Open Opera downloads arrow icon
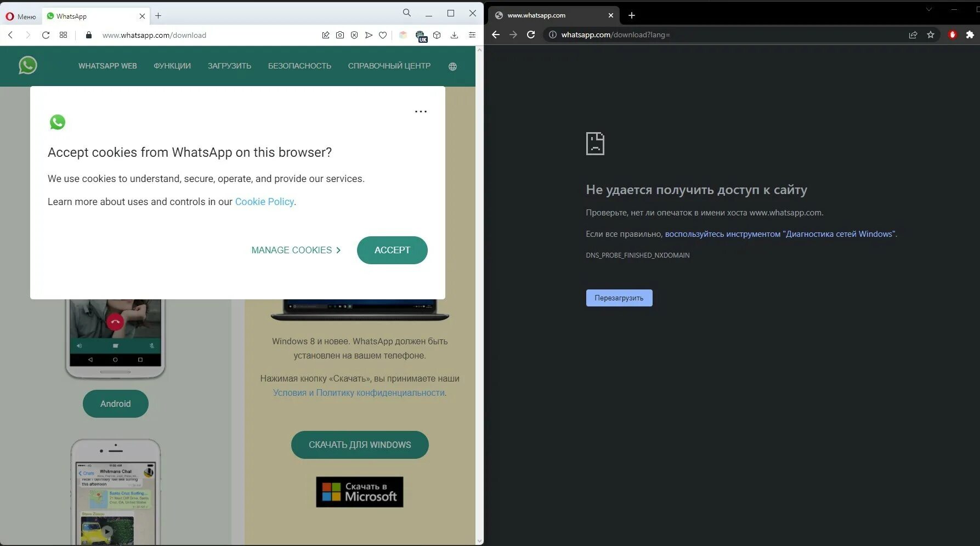This screenshot has height=546, width=980. coord(454,35)
